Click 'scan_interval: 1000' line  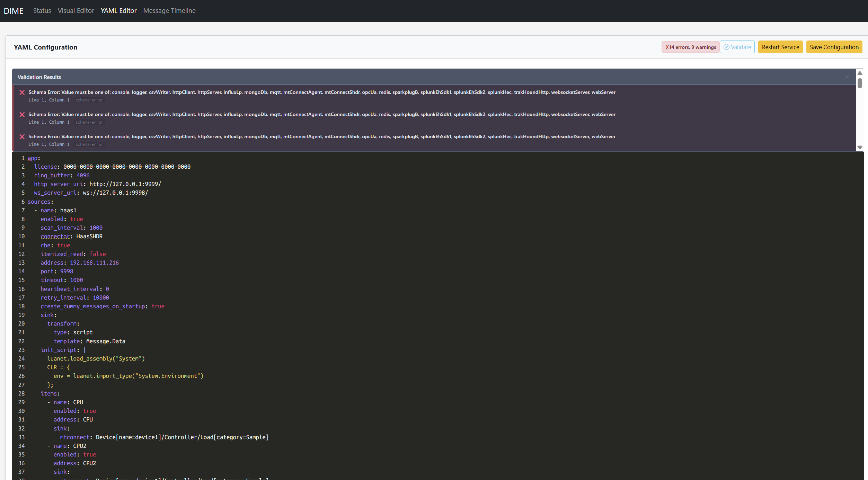(71, 228)
